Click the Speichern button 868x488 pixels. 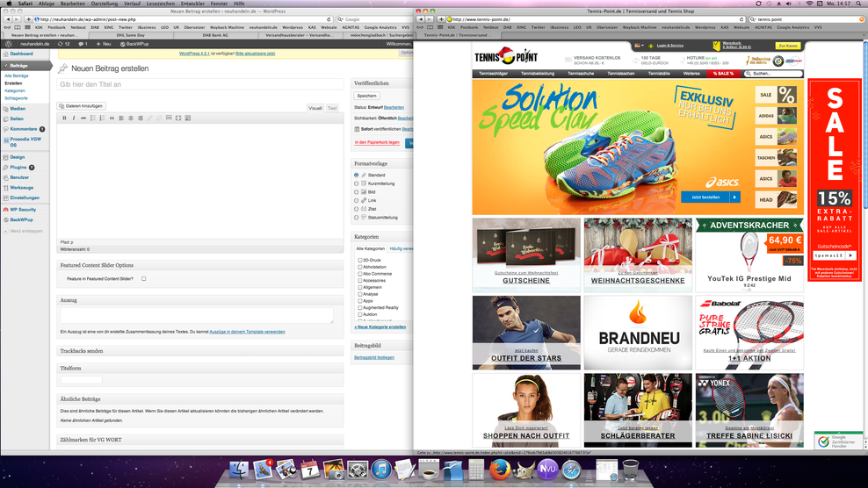366,96
